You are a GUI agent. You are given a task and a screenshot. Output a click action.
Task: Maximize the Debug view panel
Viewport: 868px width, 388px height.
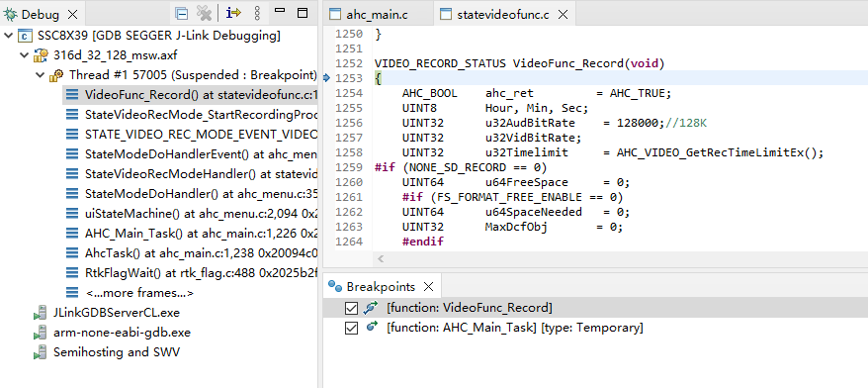(x=303, y=13)
